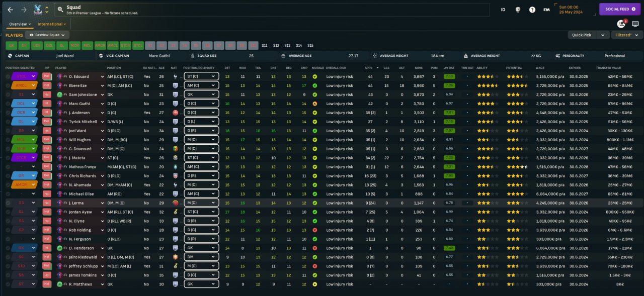The width and height of the screenshot is (644, 296).
Task: Open Tyrick Mitchell's D (L) role dropdown
Action: tap(201, 122)
